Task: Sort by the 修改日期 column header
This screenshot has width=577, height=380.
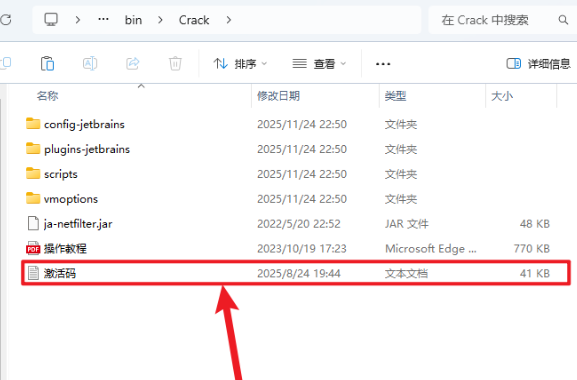Action: 278,96
